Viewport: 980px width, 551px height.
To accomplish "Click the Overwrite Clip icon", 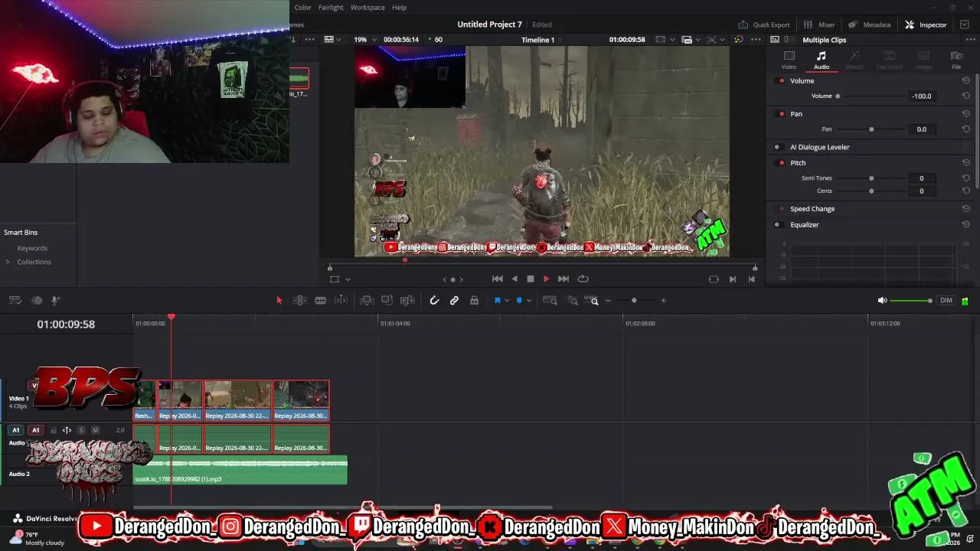I will [387, 301].
